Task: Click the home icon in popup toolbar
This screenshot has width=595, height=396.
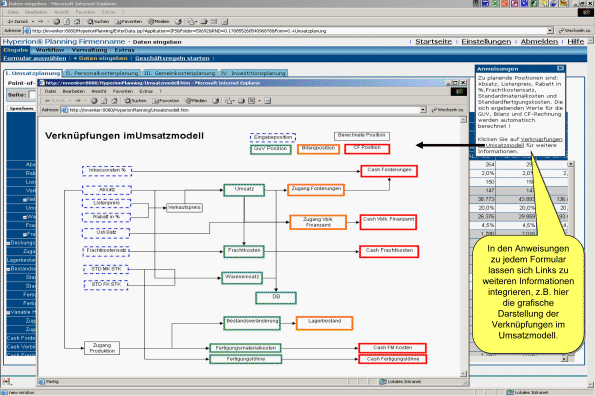Action: (x=114, y=101)
